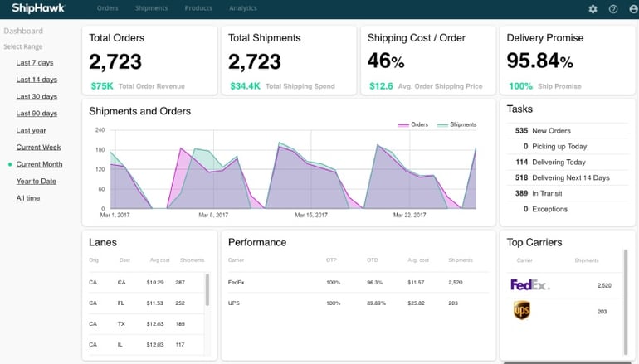Open the 114 Delivering Today task
Screen dimensions: 639x364
pyautogui.click(x=568, y=162)
